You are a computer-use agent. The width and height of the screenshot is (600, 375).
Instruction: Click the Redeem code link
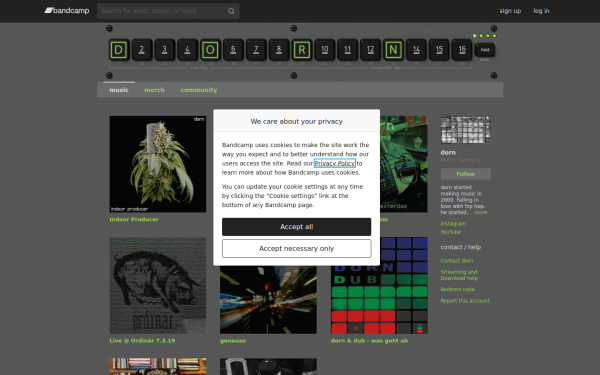click(x=458, y=290)
